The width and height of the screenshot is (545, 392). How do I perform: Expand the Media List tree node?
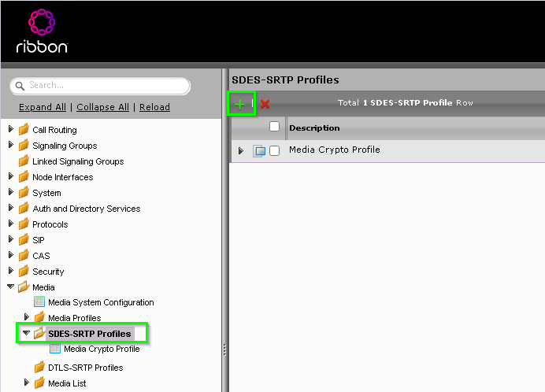[27, 383]
